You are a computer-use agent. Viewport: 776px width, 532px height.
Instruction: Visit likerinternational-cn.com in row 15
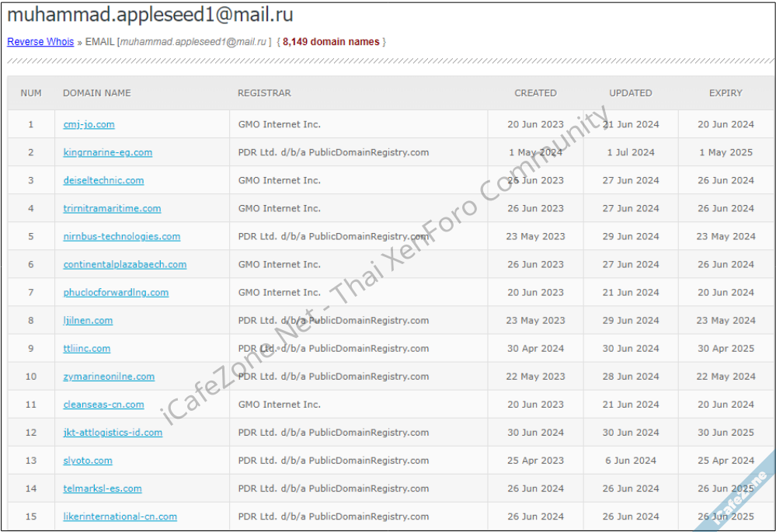click(x=120, y=516)
